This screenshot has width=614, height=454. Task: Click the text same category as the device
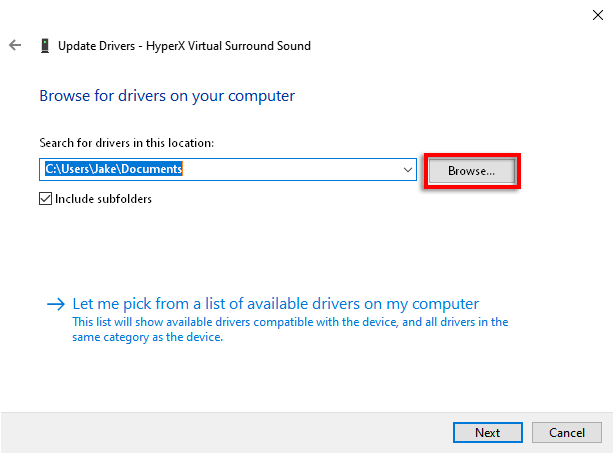tap(147, 337)
